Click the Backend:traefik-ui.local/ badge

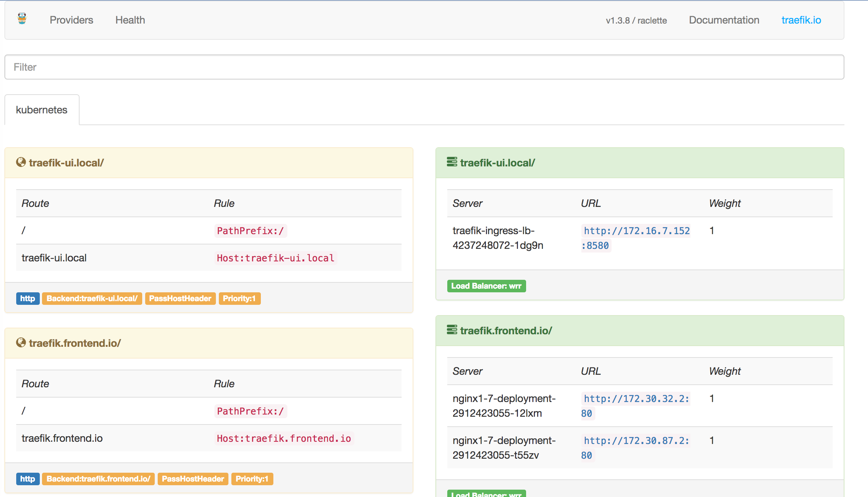point(92,299)
